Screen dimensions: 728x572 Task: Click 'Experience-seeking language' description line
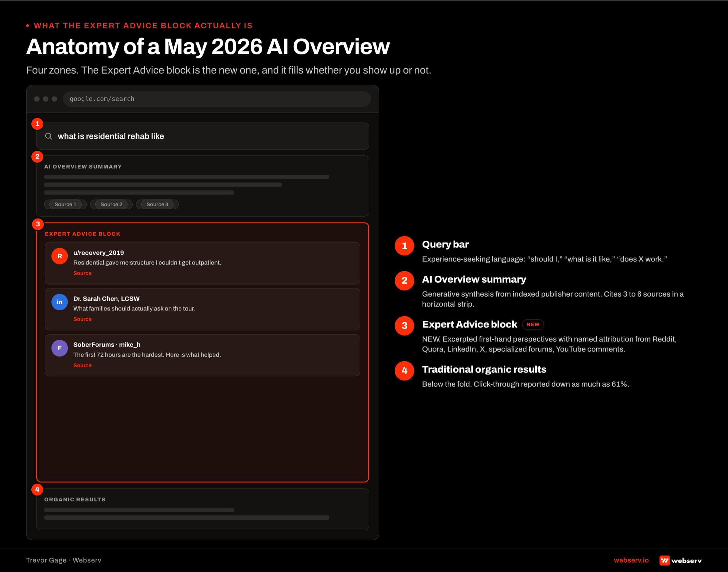(544, 259)
